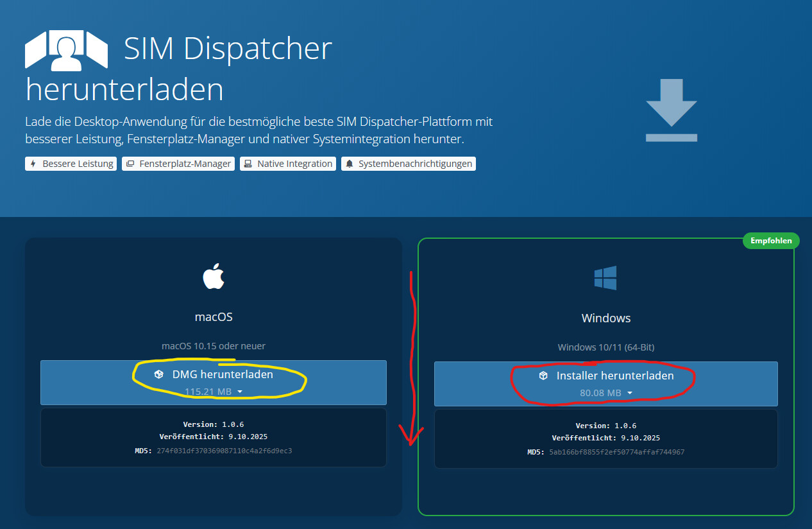
Task: Click the package icon beside DMG herunterladen
Action: pyautogui.click(x=159, y=374)
